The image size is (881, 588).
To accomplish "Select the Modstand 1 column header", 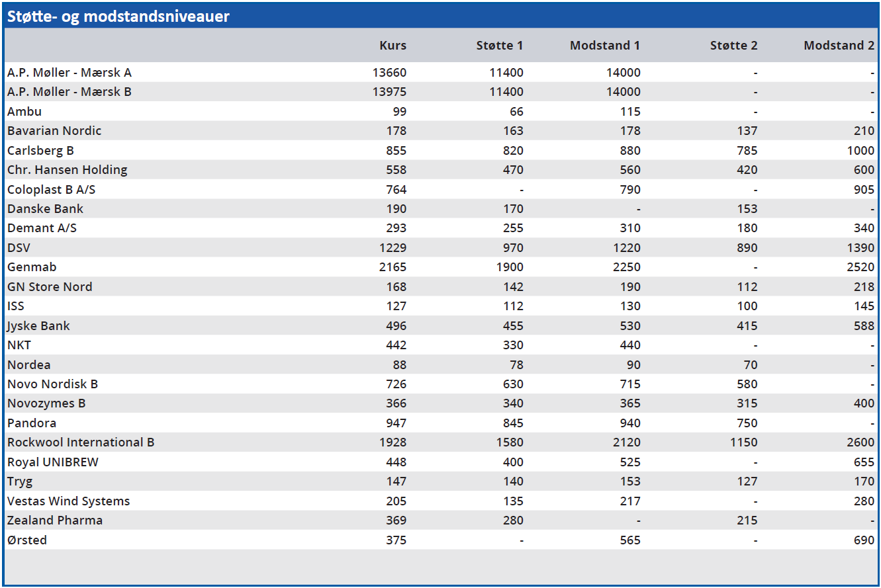I will (604, 46).
